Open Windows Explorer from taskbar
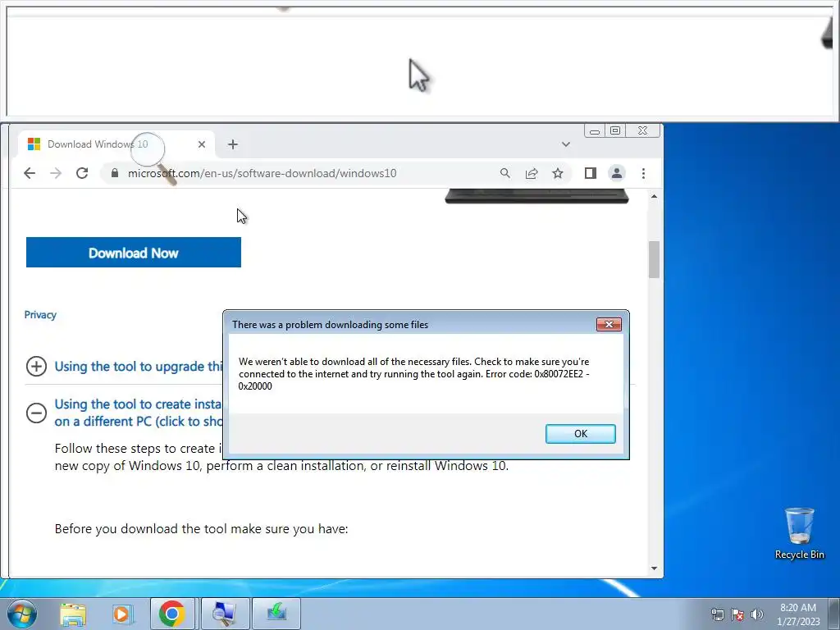The image size is (840, 630). pos(73,614)
